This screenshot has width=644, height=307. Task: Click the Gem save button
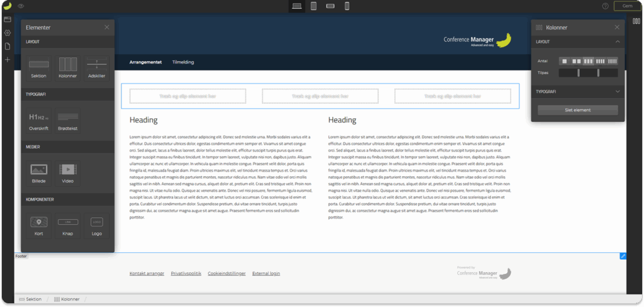click(626, 6)
